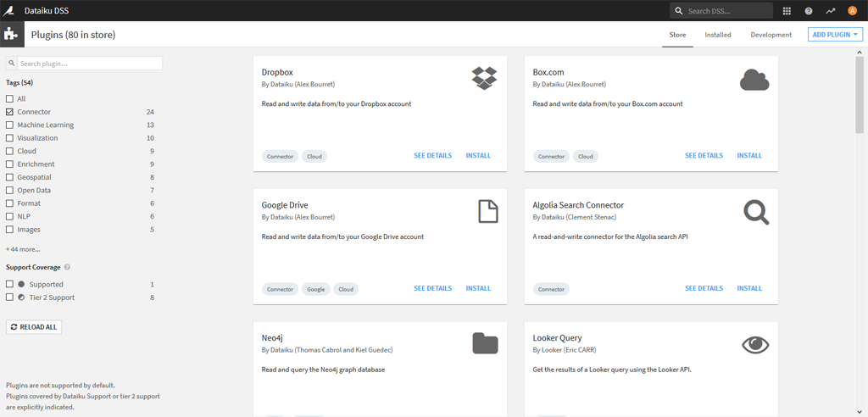The image size is (868, 417).
Task: Install the Dropbox plugin
Action: [x=478, y=156]
